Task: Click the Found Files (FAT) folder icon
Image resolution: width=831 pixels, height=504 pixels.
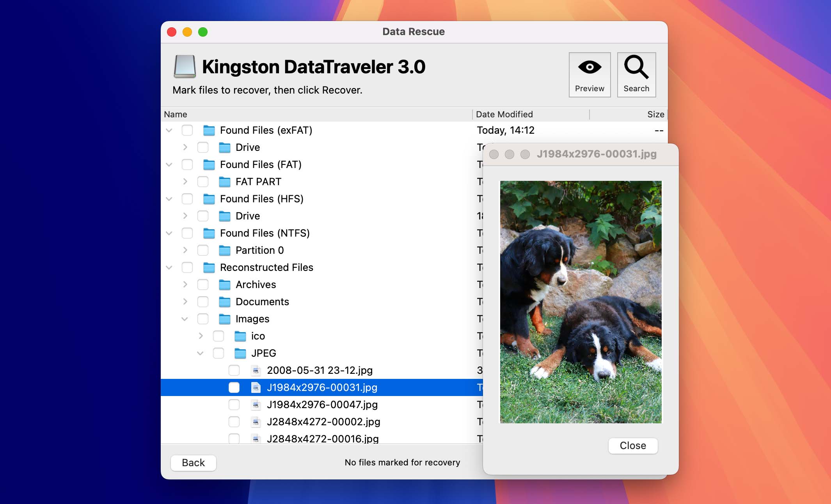Action: coord(209,164)
